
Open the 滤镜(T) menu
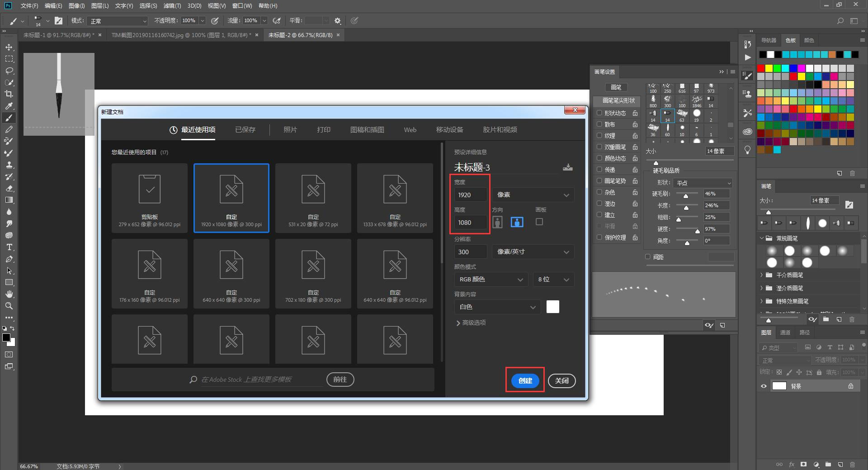coord(172,6)
